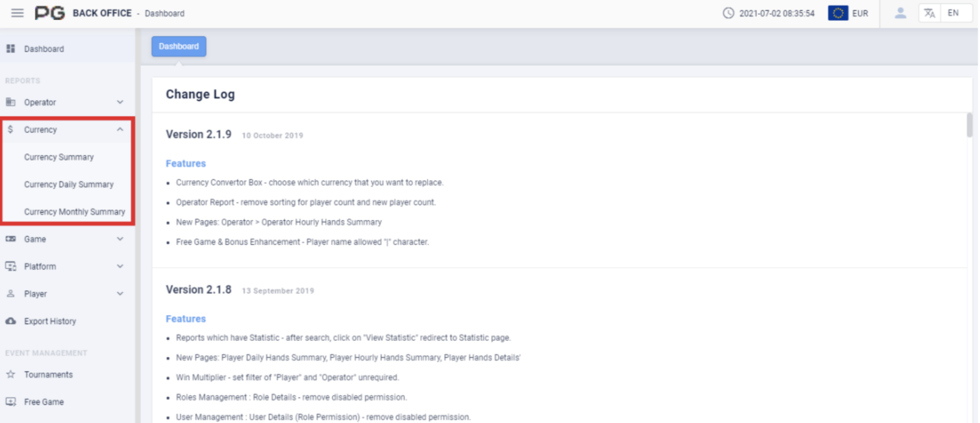Click the clock icon beside the timestamp
This screenshot has width=980, height=423.
[x=728, y=13]
